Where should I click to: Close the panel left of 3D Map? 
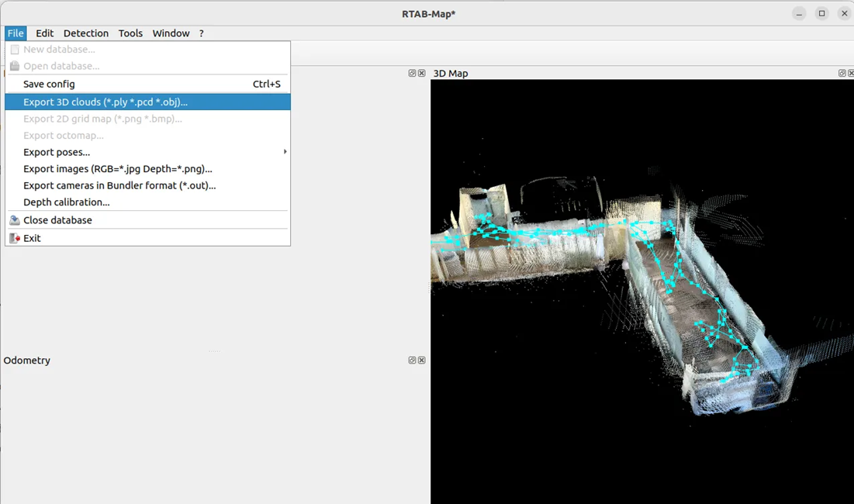[421, 73]
